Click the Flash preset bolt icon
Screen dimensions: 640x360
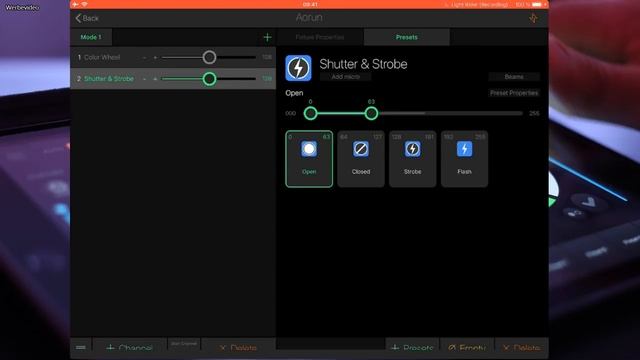464,149
